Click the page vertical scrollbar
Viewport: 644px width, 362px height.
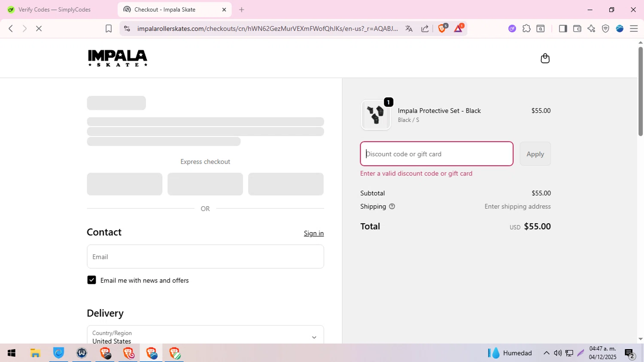point(640,91)
